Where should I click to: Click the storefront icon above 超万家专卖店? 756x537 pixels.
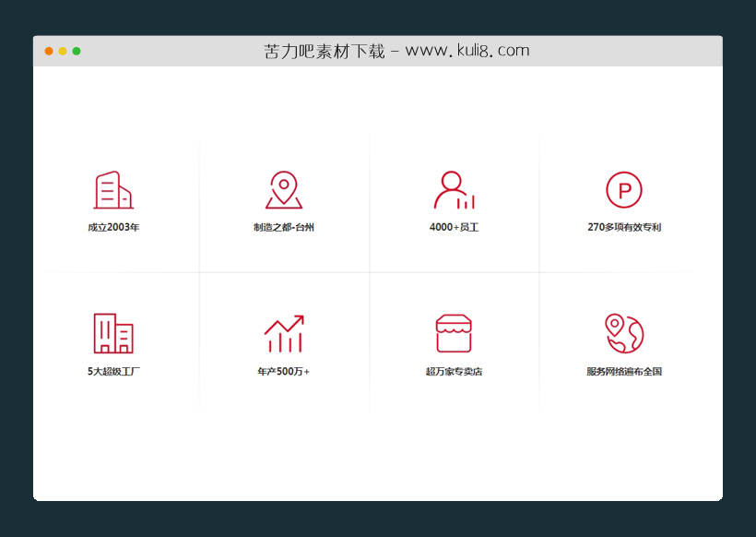pos(453,333)
